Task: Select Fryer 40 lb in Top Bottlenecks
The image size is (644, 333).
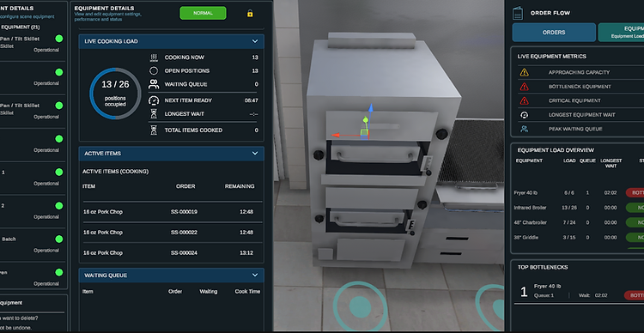Action: click(579, 291)
